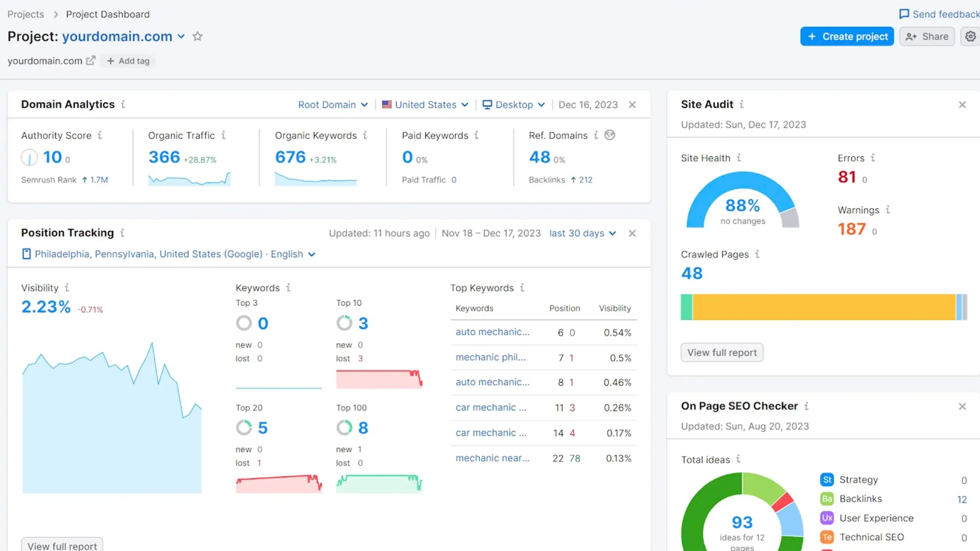Click the Site Health 88% gauge
The width and height of the screenshot is (980, 551).
pos(742,200)
